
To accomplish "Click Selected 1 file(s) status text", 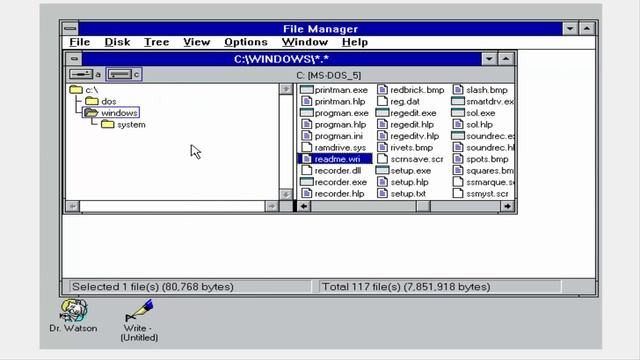I will [x=153, y=287].
